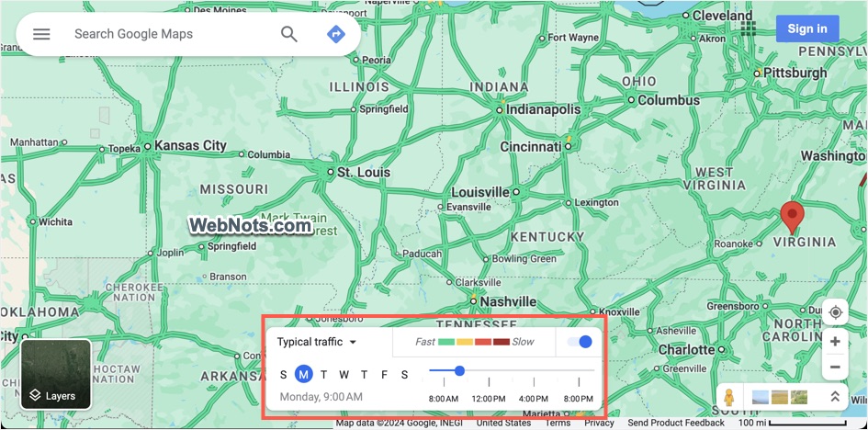Open the Typical traffic dropdown
868x430 pixels.
pyautogui.click(x=317, y=342)
